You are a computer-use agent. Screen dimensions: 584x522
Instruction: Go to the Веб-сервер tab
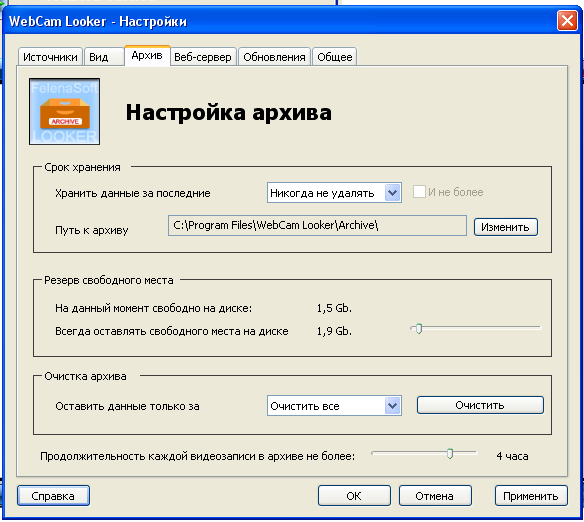click(203, 57)
